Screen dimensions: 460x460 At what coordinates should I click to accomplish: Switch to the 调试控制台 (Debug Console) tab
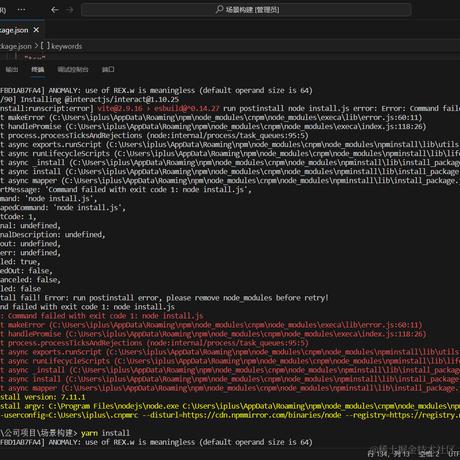(73, 69)
